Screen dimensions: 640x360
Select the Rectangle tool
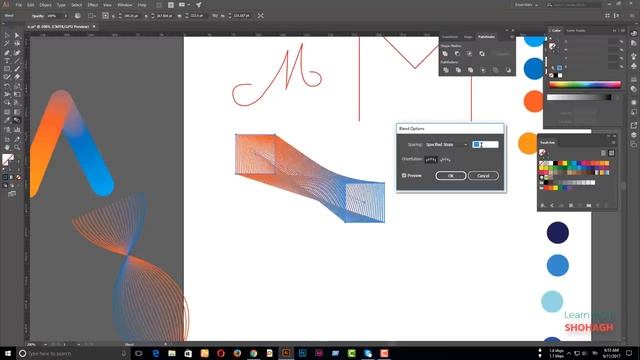coord(7,69)
